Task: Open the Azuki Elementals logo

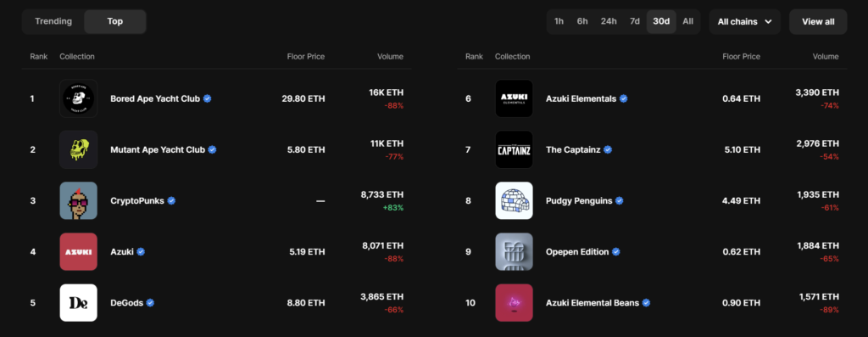Action: tap(514, 98)
